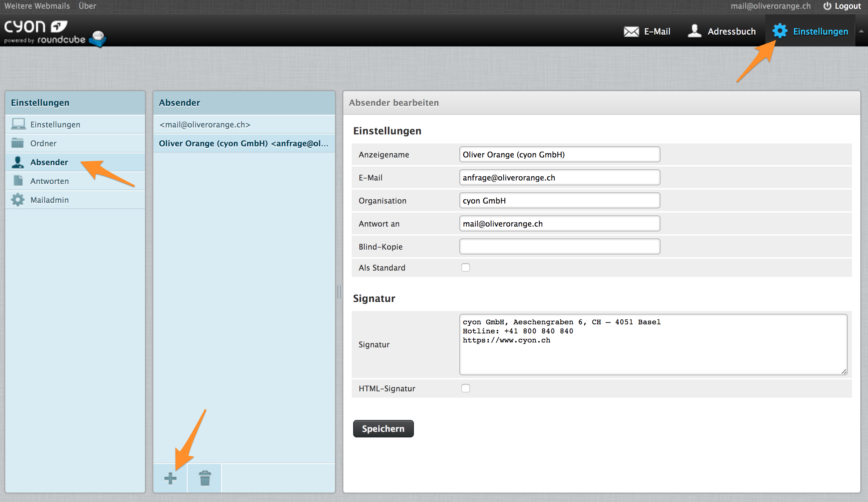Screen dimensions: 868x502
Task: Click the person icon beside Absender
Action: click(x=17, y=162)
